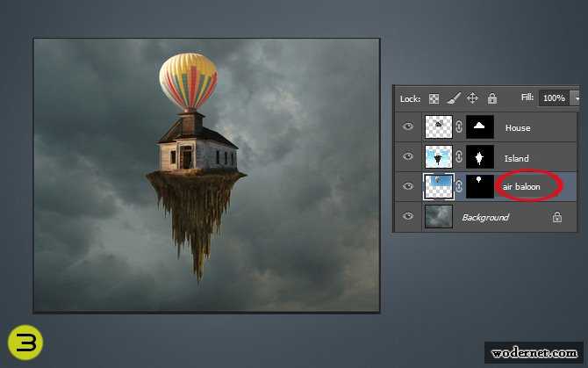Hide the House layer
588x368 pixels.
click(408, 127)
